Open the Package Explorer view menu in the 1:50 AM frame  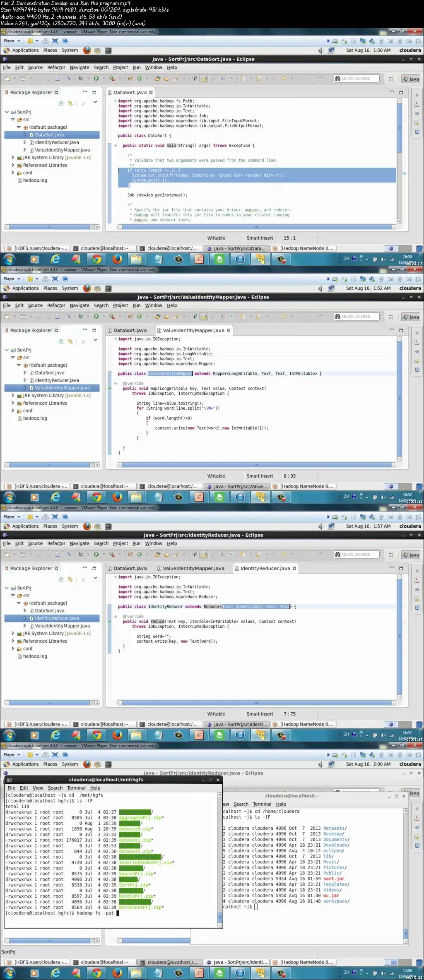coord(95,102)
